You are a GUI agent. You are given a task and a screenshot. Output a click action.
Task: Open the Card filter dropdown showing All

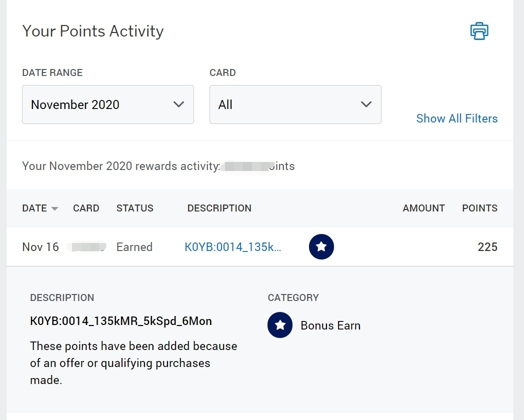pyautogui.click(x=295, y=104)
